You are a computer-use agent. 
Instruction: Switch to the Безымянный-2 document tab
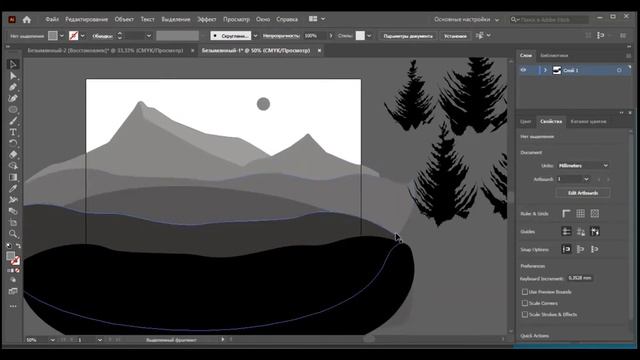[105, 51]
